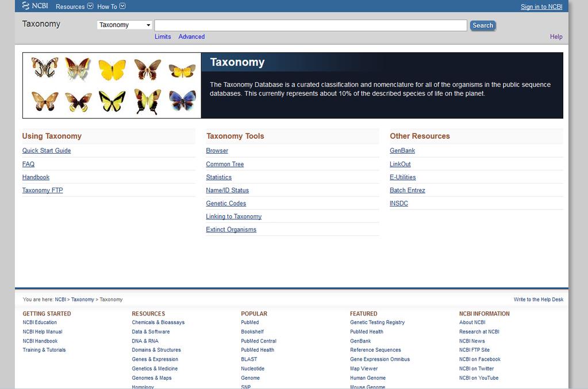This screenshot has height=389, width=588.
Task: Click the NCBI logo
Action: coord(35,6)
